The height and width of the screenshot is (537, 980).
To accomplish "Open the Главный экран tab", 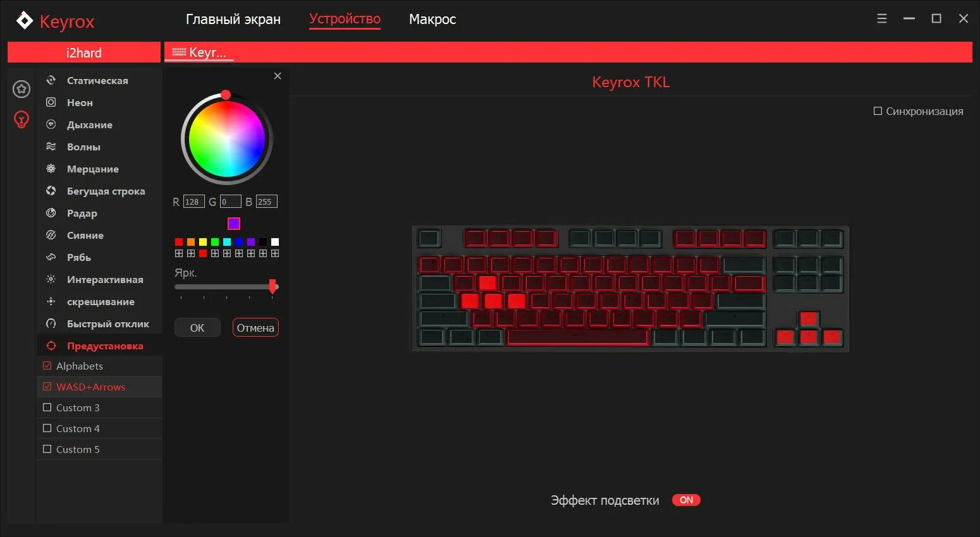I will 233,20.
